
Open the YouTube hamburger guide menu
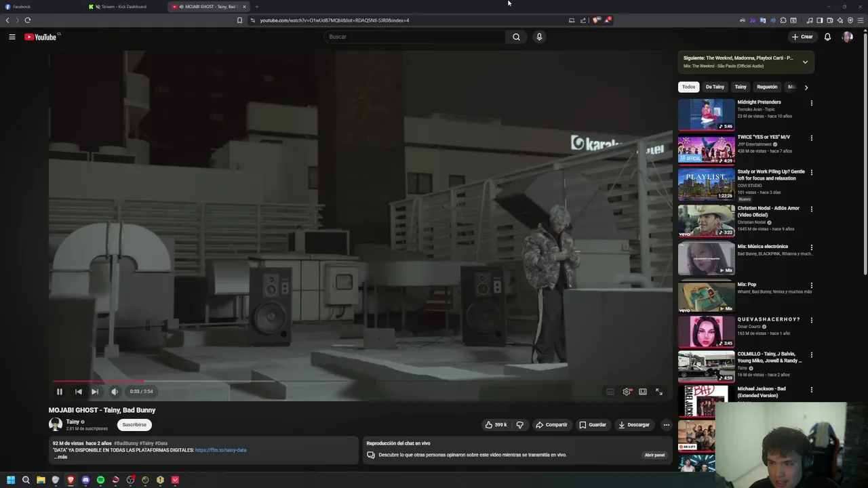12,37
